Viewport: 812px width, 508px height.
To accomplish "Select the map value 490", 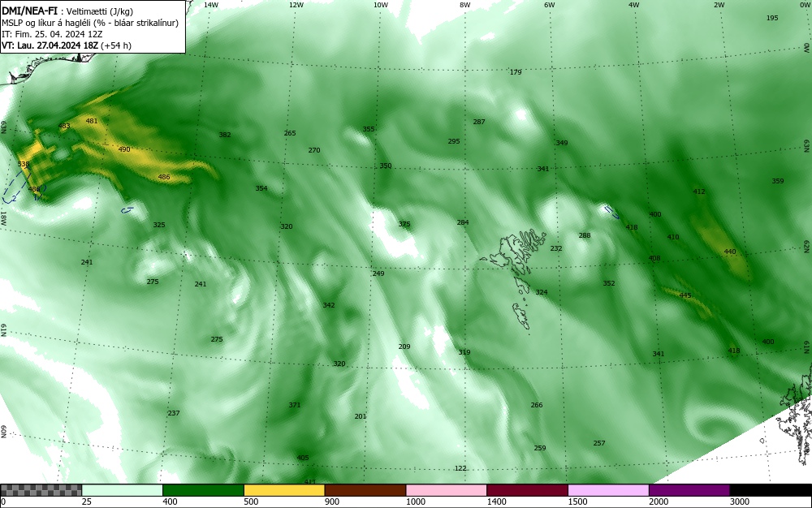I will click(x=124, y=149).
